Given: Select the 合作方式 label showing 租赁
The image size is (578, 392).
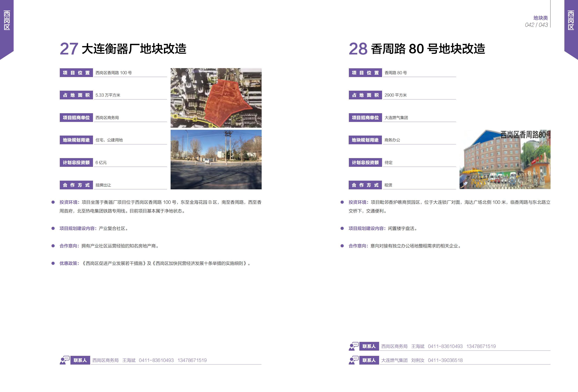Looking at the screenshot, I should [365, 185].
